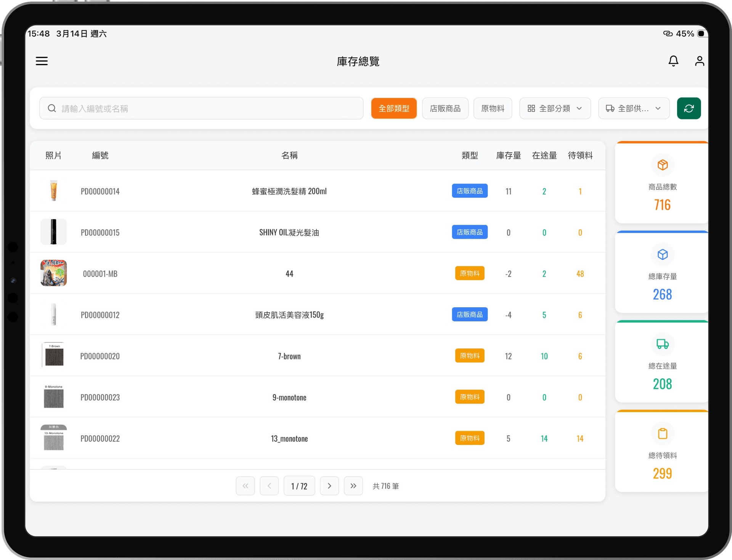Select the 全部類型 filter option
Viewport: 732px width, 560px height.
coord(394,108)
